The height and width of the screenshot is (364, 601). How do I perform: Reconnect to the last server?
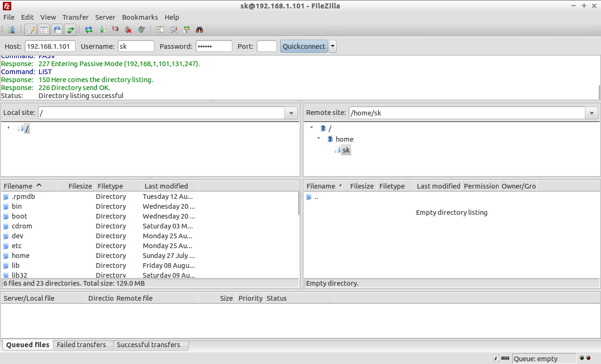click(141, 30)
